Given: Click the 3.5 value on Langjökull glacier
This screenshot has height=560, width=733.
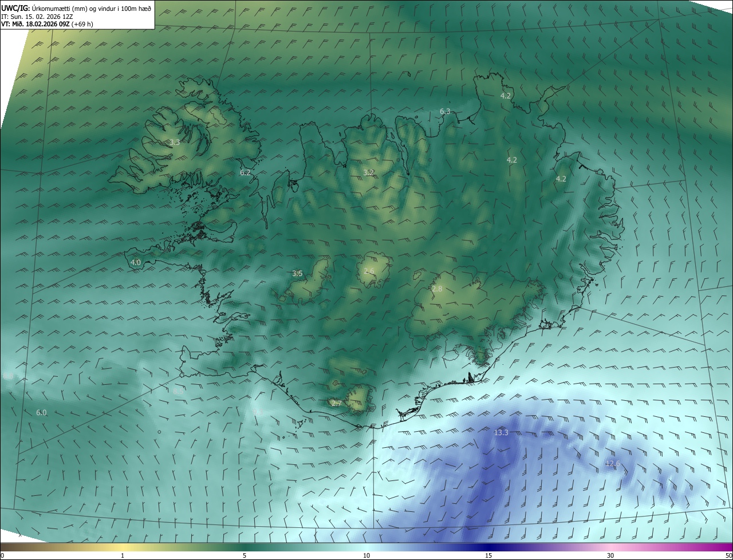Looking at the screenshot, I should (297, 273).
